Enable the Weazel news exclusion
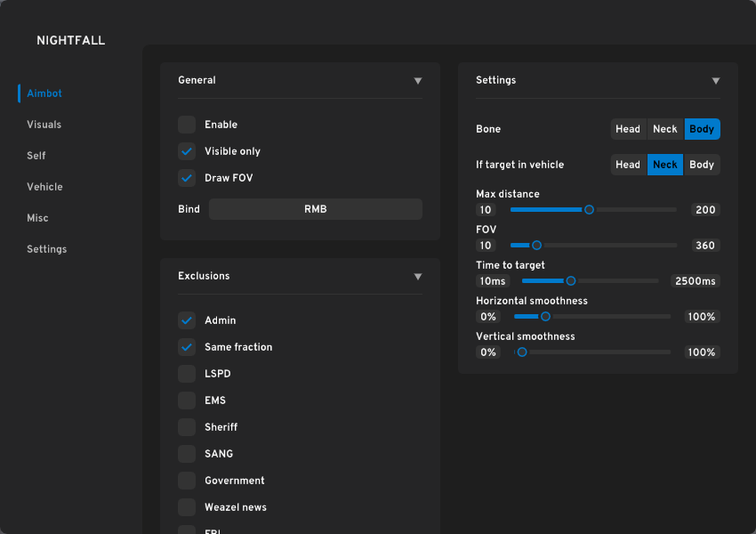The image size is (756, 534). 187,507
